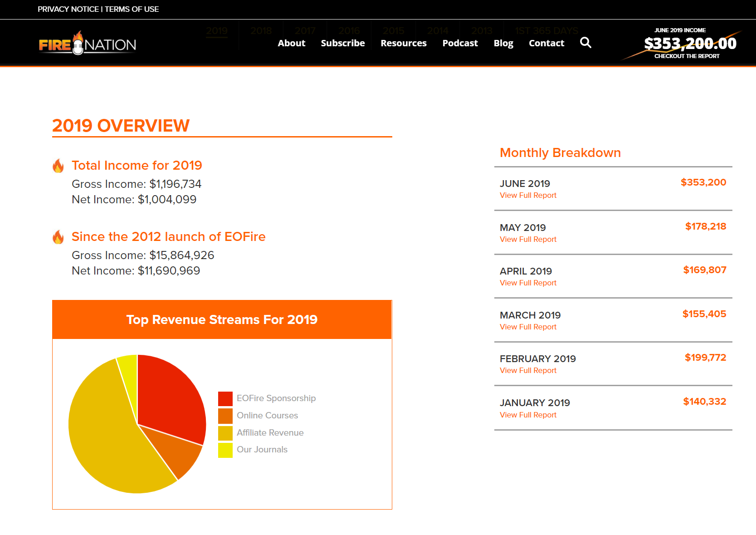Open the search magnifier icon
This screenshot has width=756, height=535.
point(585,43)
